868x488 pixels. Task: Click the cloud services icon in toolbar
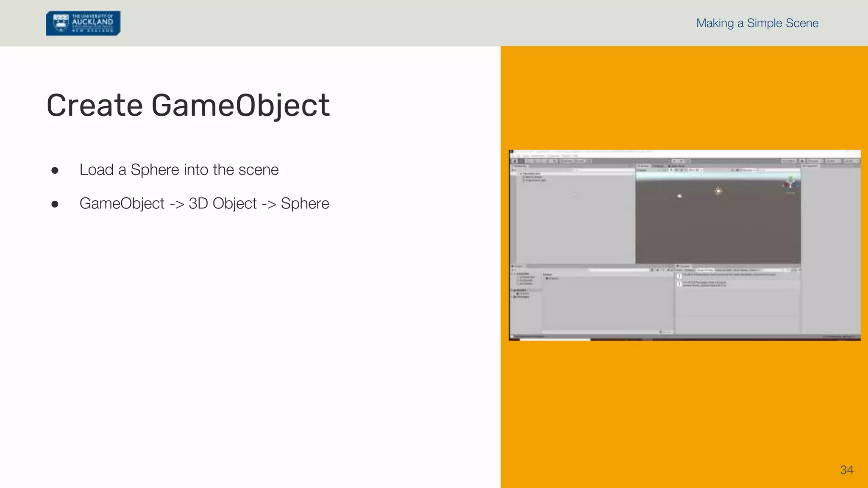click(x=802, y=161)
